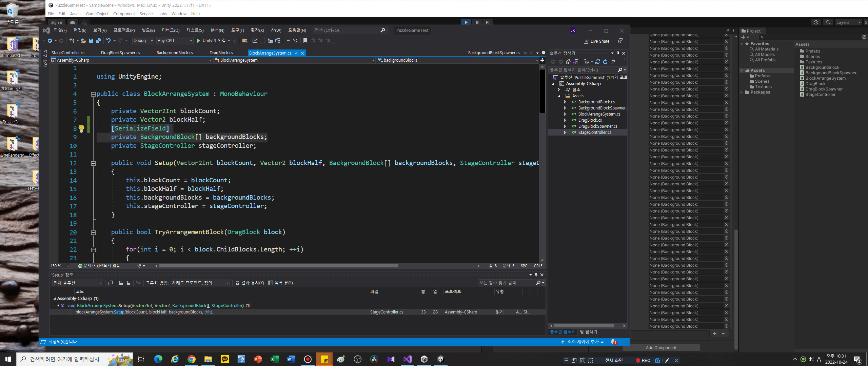Open the grouping method dropdown in references panel
Screen dimensions: 868x366
tap(200, 283)
